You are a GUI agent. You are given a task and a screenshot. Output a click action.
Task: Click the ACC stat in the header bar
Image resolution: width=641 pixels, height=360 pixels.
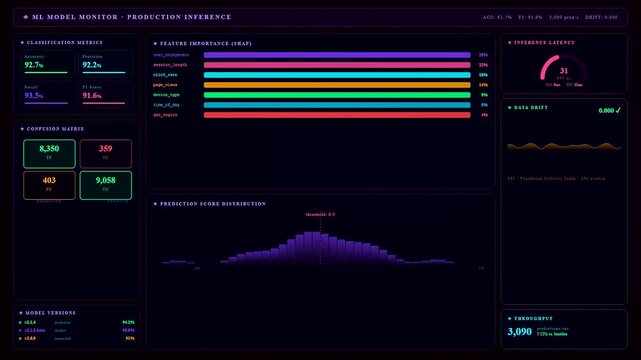[497, 17]
